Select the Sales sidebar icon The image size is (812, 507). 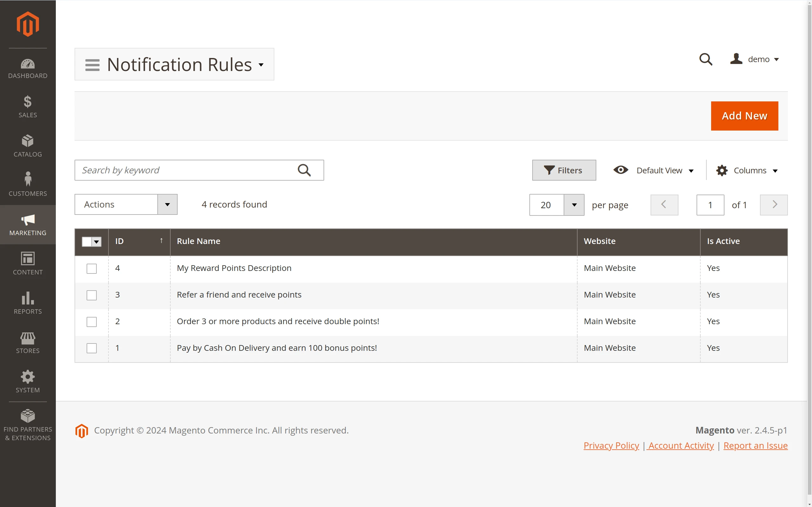click(x=28, y=107)
